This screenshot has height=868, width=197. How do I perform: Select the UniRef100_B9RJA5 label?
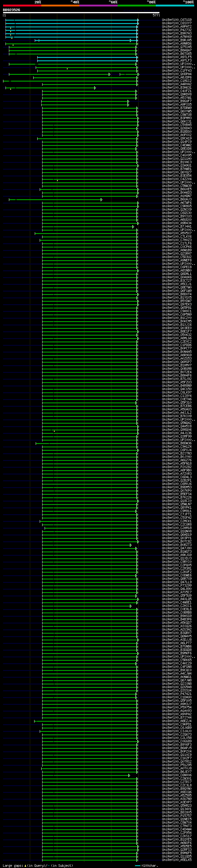[177, 40]
